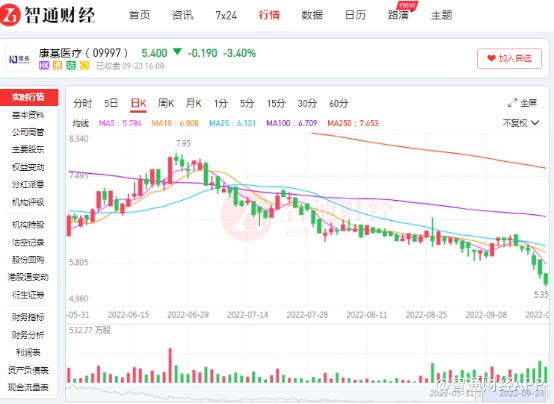Add stock via 加入自选 heart button
The height and width of the screenshot is (404, 554).
(509, 58)
